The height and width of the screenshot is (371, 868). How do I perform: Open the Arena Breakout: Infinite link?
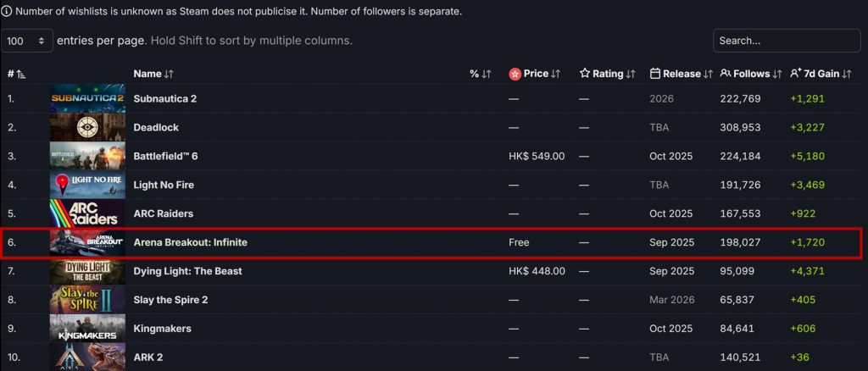[191, 242]
